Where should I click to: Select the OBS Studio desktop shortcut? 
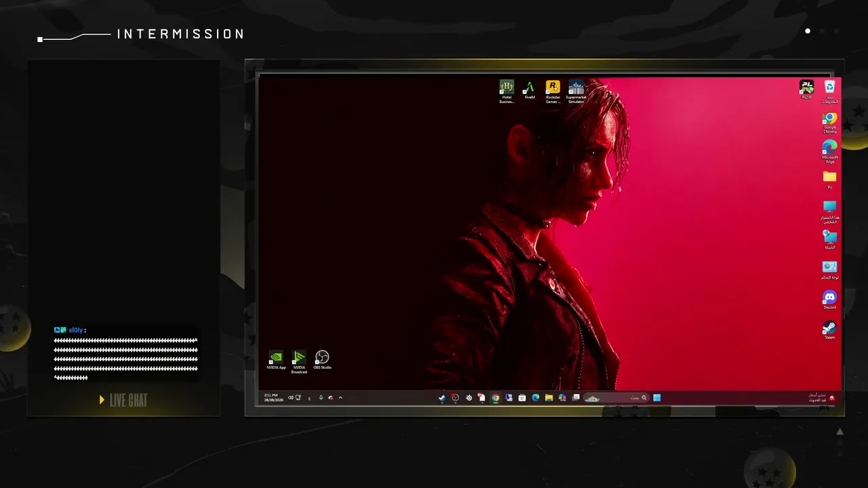pyautogui.click(x=322, y=360)
